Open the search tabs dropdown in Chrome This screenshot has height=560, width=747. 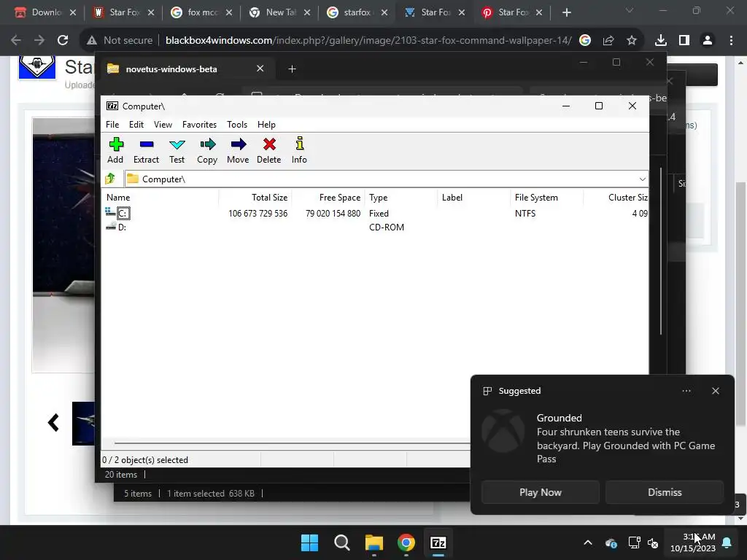[x=630, y=10]
